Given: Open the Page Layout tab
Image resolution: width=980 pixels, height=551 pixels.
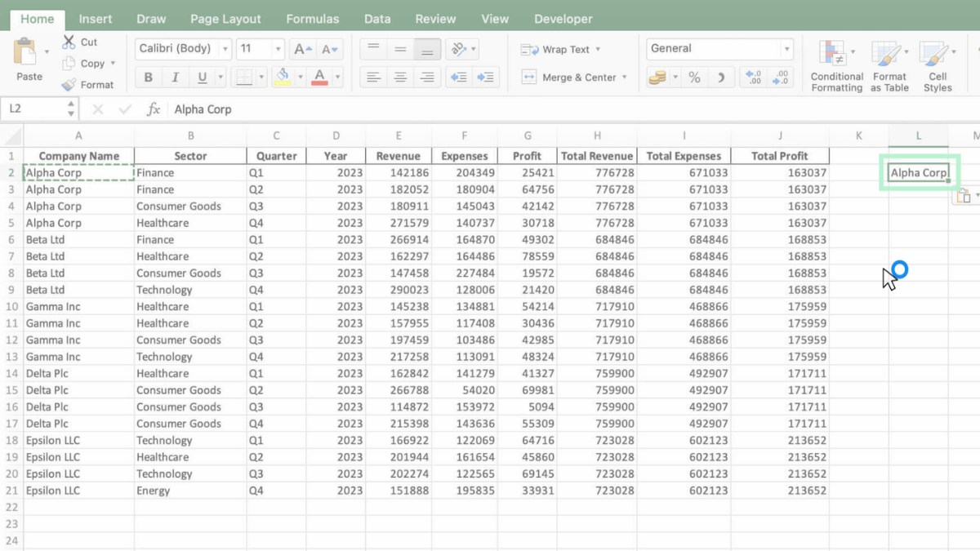Looking at the screenshot, I should coord(225,19).
